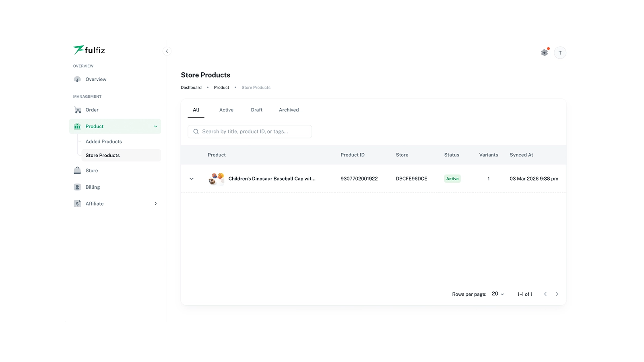The image size is (644, 362).
Task: Click the dinosaur cap product thumbnail
Action: coord(216,179)
